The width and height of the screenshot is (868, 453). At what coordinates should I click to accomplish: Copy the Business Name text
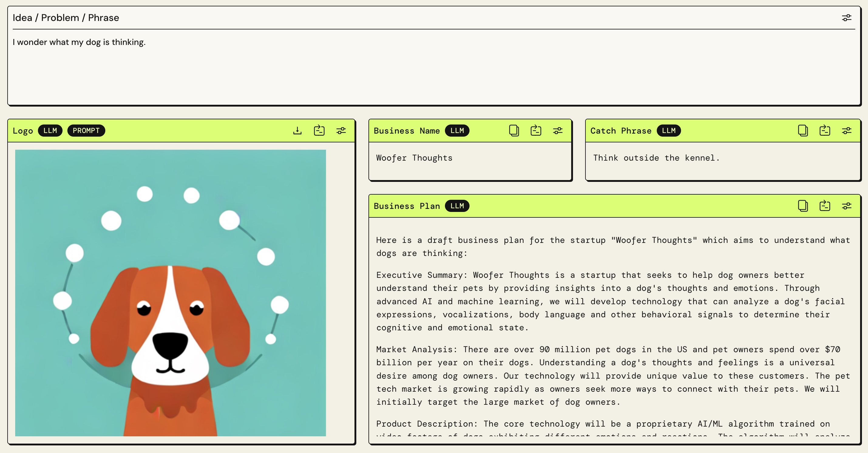[514, 131]
